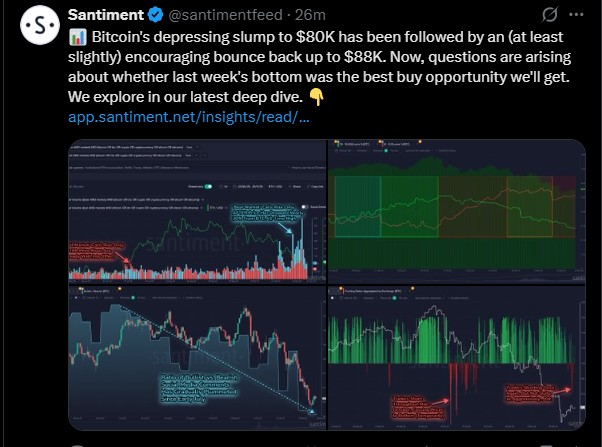Click the blue verified badge beside Santiment
Viewport: 602px width, 447px height.
pyautogui.click(x=156, y=16)
